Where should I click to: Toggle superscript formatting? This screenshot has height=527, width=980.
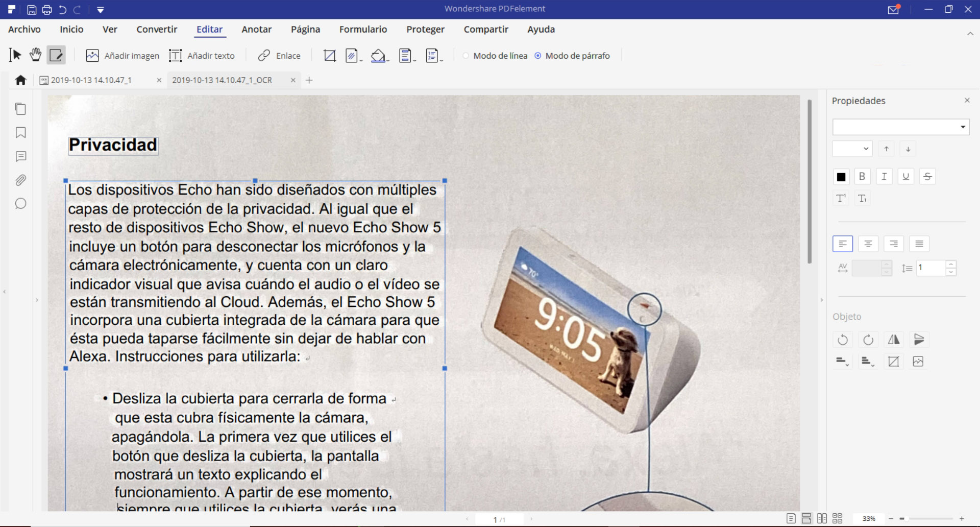[x=841, y=198]
